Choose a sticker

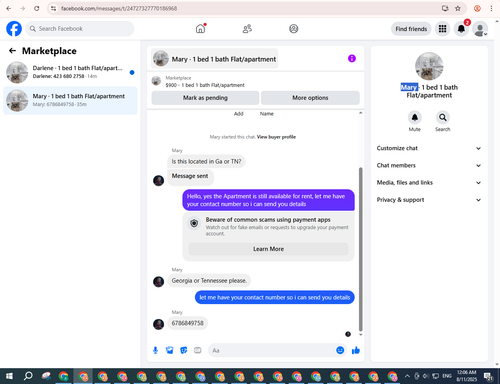[x=184, y=350]
